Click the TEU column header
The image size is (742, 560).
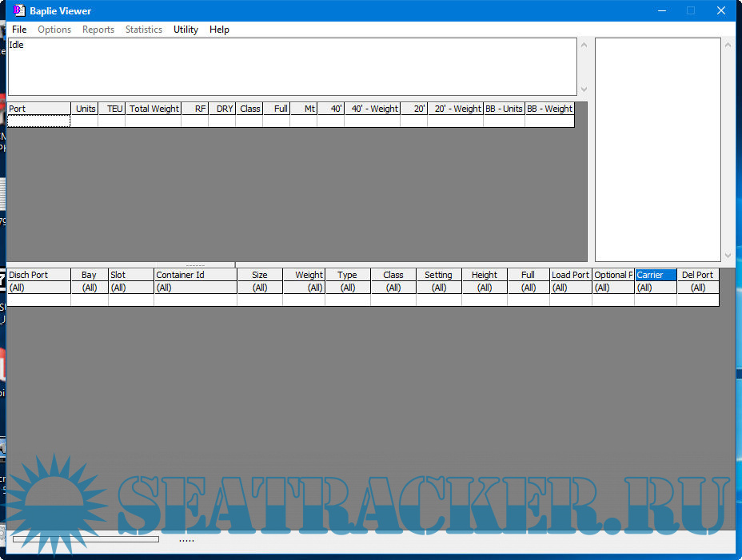pos(112,109)
